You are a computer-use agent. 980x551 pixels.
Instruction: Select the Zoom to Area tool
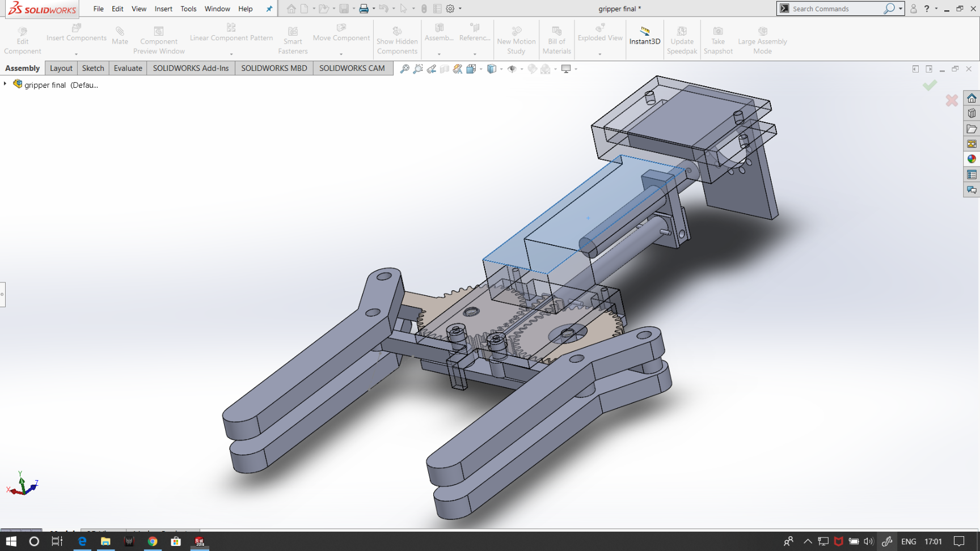(x=418, y=69)
